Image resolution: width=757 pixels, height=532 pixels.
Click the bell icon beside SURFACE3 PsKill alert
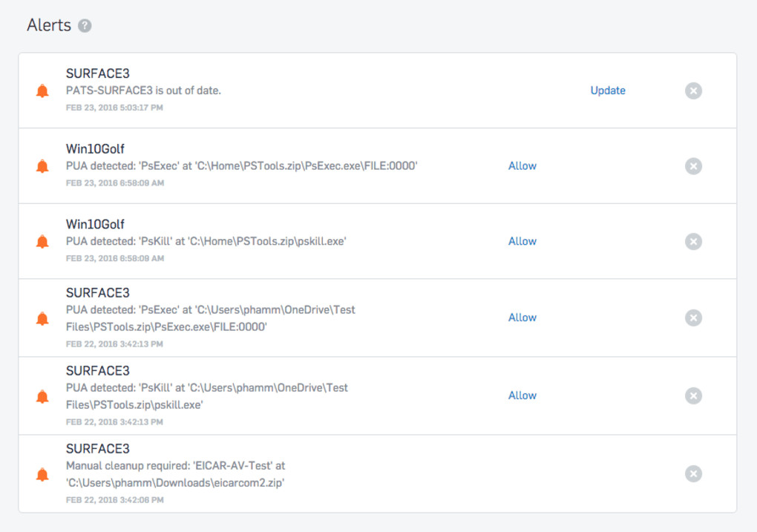[42, 397]
